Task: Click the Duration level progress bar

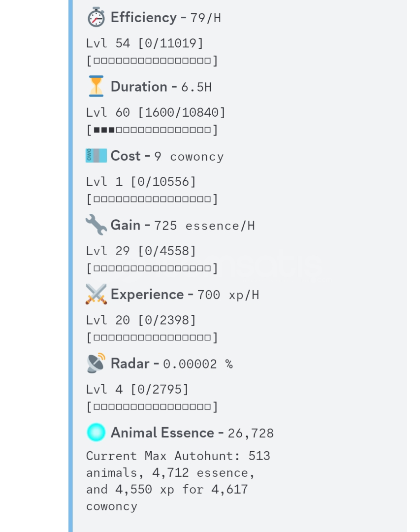Action: coord(152,130)
